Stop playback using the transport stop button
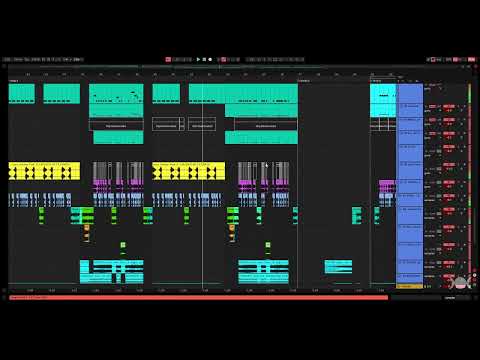This screenshot has height=360, width=480. coord(204,59)
